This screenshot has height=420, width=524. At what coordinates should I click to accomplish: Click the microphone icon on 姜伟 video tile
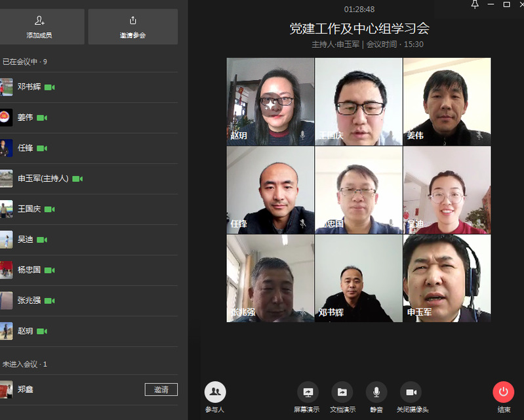(479, 135)
